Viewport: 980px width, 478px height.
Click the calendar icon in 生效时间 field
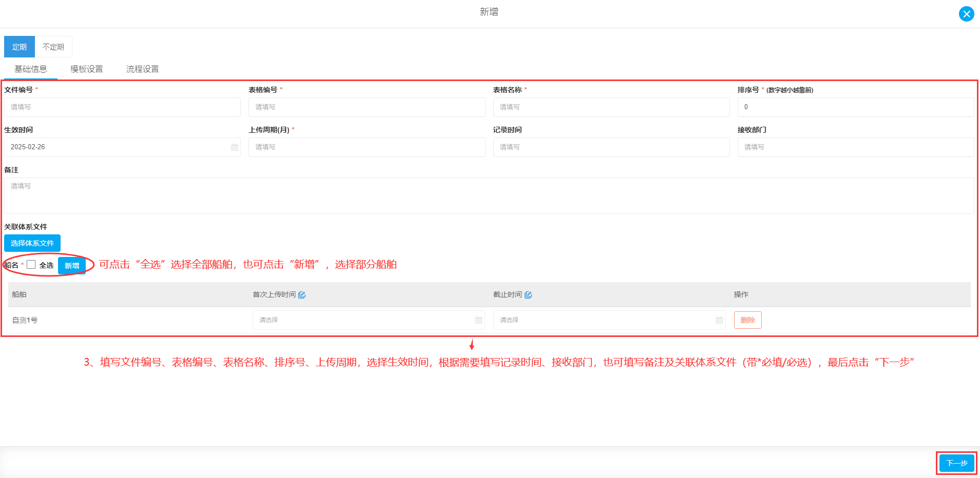tap(235, 147)
